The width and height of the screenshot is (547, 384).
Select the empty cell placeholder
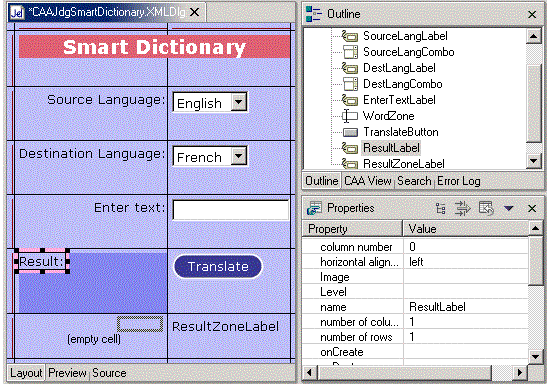click(140, 324)
